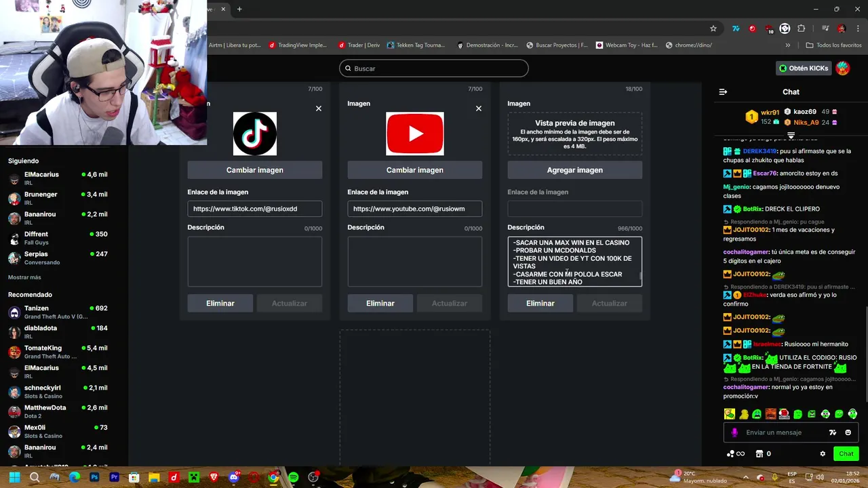Viewport: 868px width, 488px height.
Task: Expand the leaderboard drag handle under wkr91
Action: tap(791, 136)
